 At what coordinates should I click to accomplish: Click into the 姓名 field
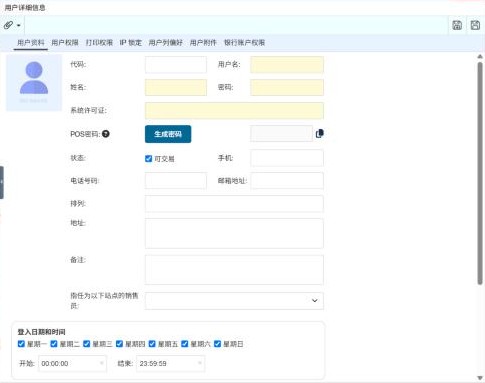coord(176,87)
